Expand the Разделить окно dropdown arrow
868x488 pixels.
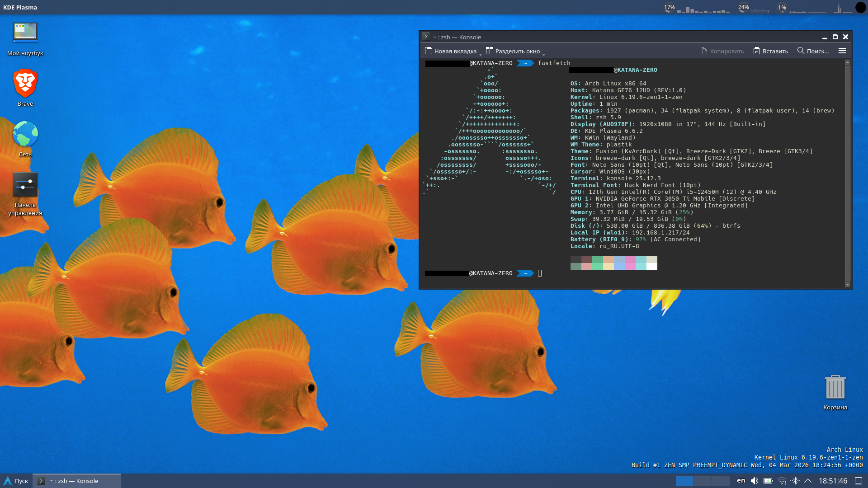coord(544,54)
